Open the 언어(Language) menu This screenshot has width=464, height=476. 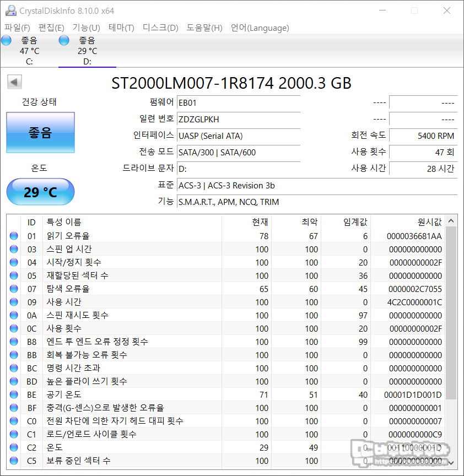[x=260, y=28]
